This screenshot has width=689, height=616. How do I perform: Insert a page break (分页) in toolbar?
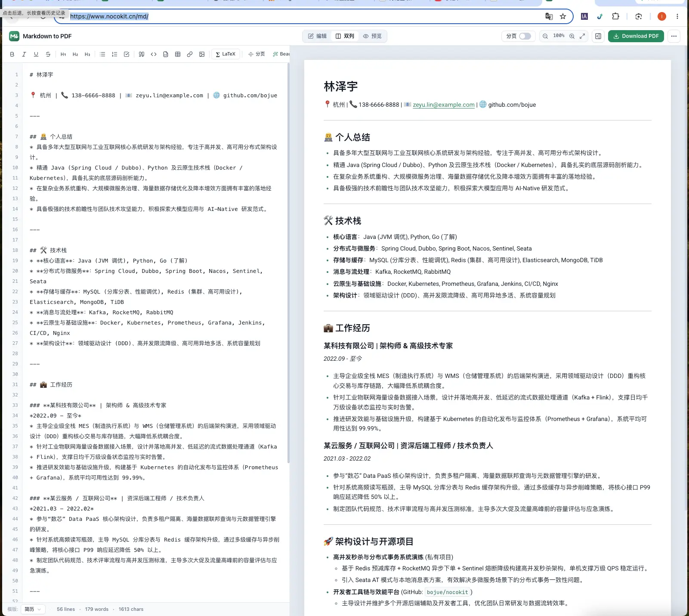[x=256, y=54]
